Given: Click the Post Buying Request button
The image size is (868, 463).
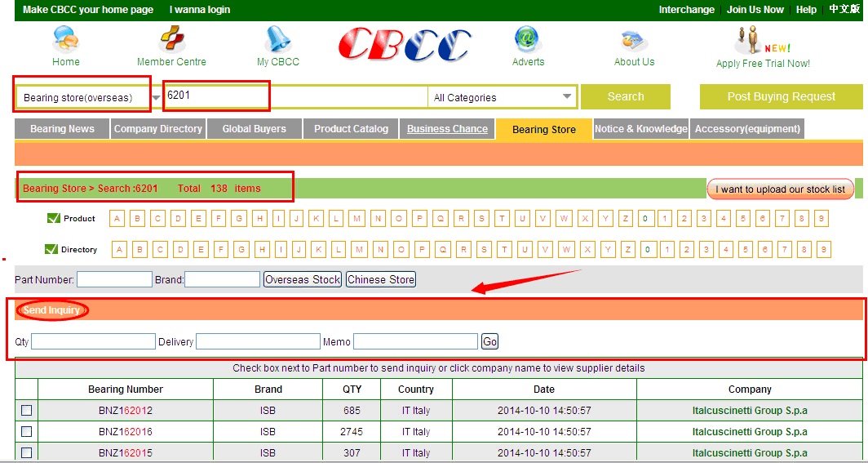Looking at the screenshot, I should click(x=781, y=96).
